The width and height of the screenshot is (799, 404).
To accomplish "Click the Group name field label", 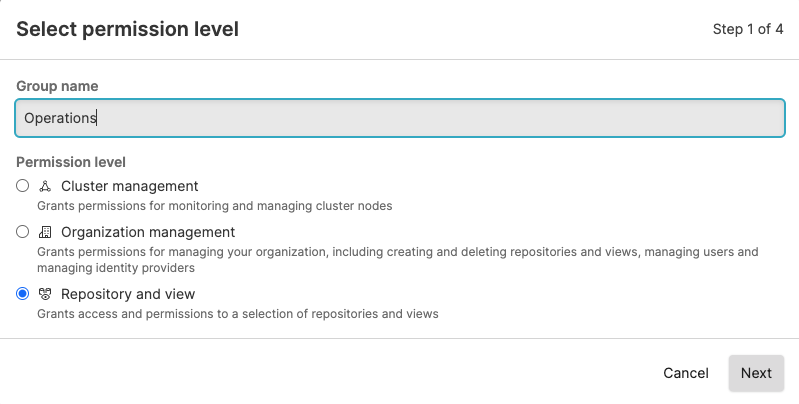I will (57, 87).
